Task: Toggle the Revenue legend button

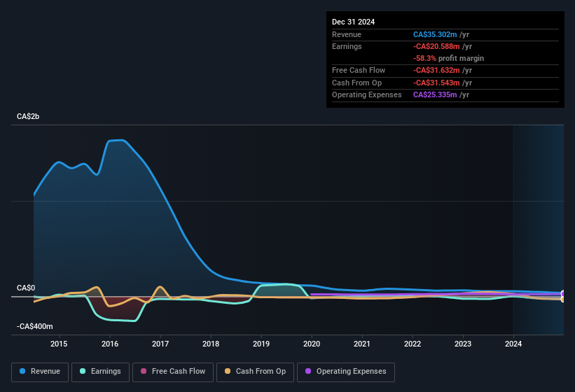Action: [40, 372]
